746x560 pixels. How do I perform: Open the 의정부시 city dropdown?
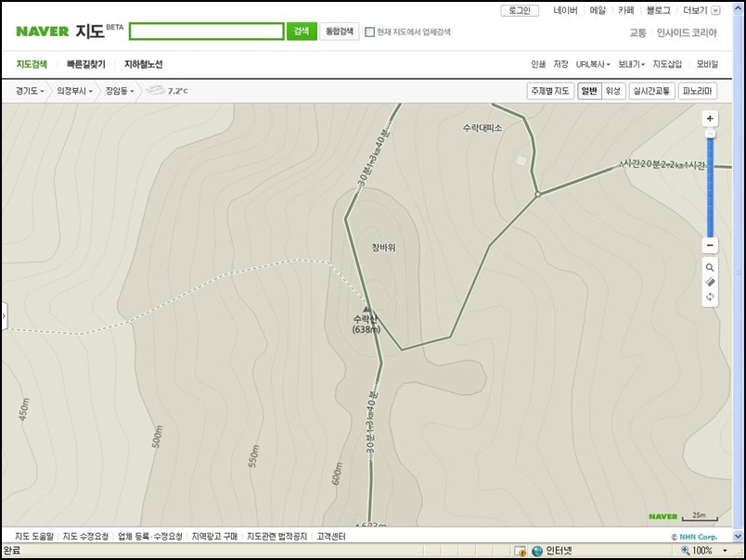(74, 91)
